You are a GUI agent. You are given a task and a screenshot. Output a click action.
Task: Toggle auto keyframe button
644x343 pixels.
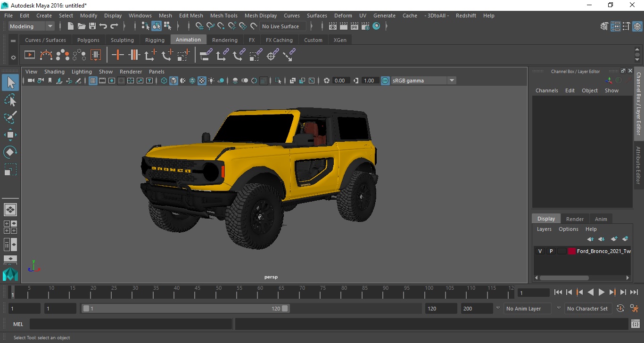pos(620,309)
